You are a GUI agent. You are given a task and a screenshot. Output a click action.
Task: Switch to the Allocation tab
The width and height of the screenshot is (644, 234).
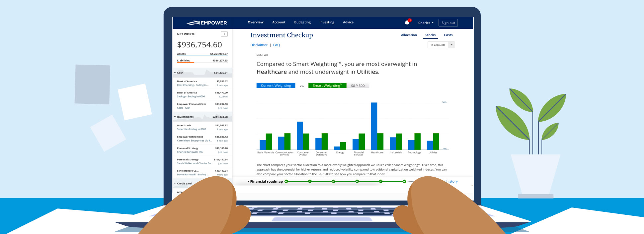(409, 35)
